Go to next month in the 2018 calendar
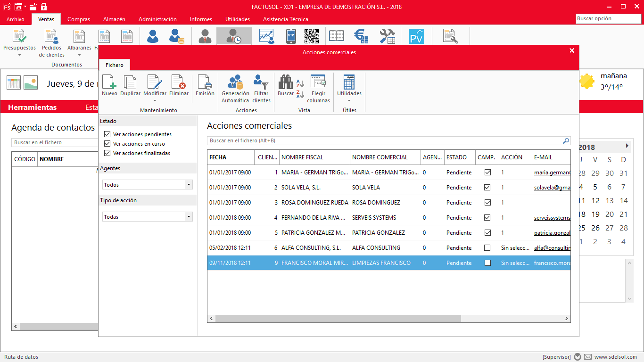This screenshot has height=362, width=644. click(x=627, y=146)
